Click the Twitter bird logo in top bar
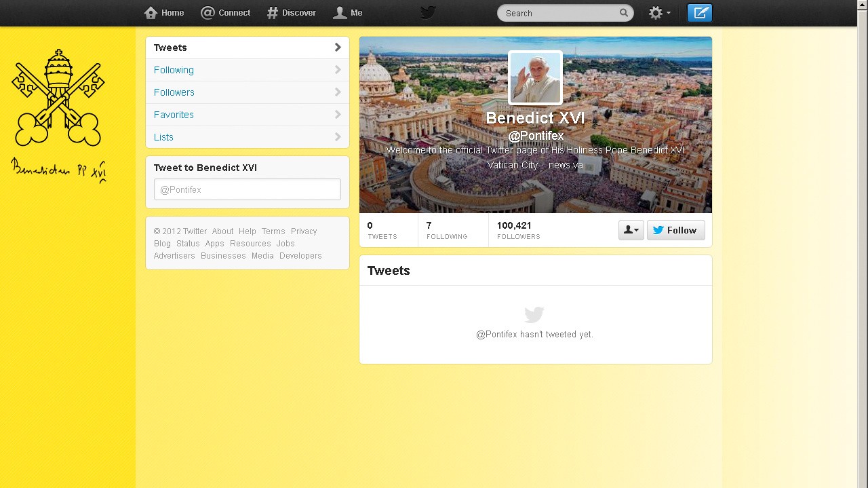 [428, 13]
